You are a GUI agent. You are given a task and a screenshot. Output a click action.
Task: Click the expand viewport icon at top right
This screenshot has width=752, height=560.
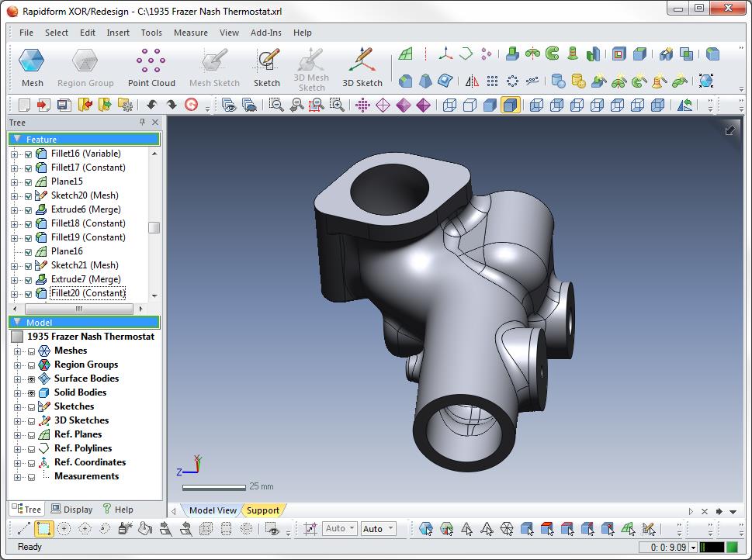(729, 130)
